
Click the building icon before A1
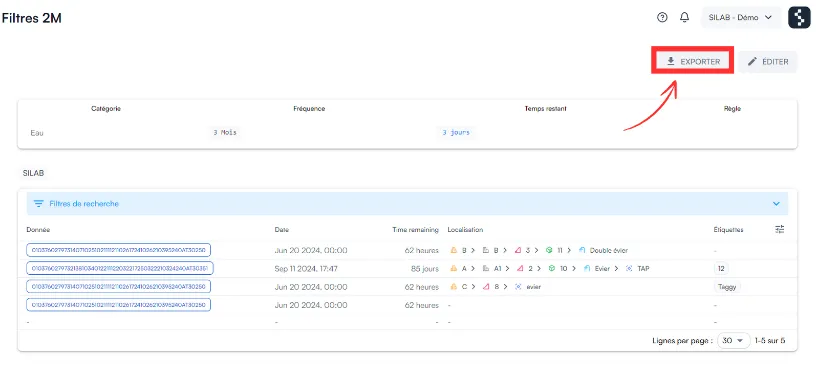click(486, 269)
